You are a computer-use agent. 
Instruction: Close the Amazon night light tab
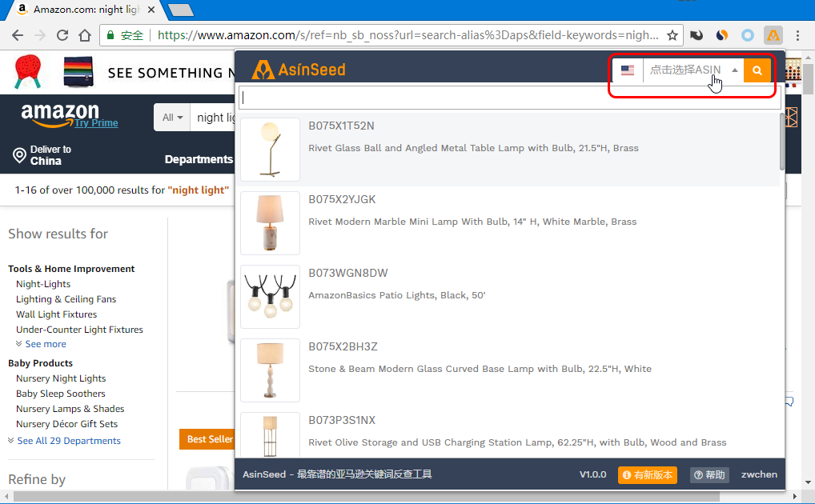pyautogui.click(x=151, y=10)
